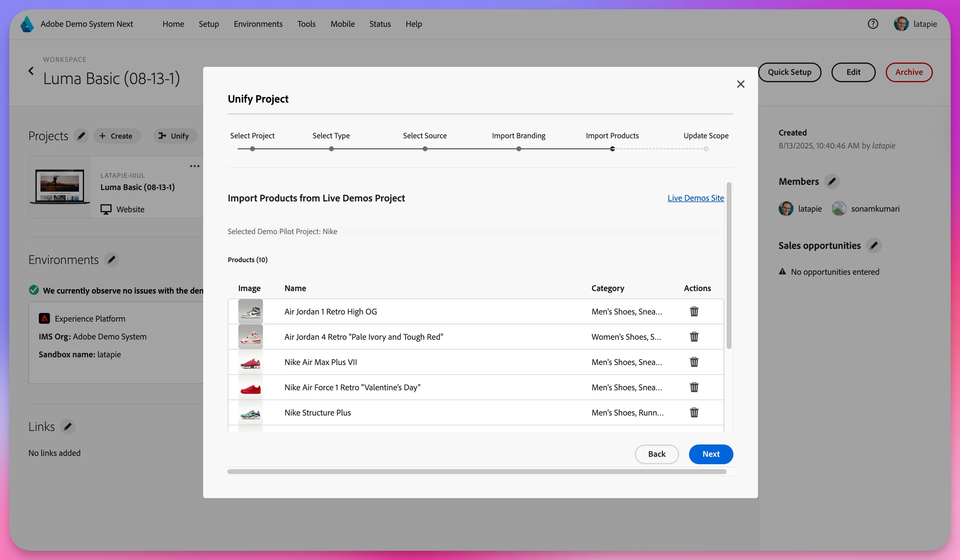The height and width of the screenshot is (560, 960).
Task: Edit Members with the pencil icon
Action: (x=832, y=181)
